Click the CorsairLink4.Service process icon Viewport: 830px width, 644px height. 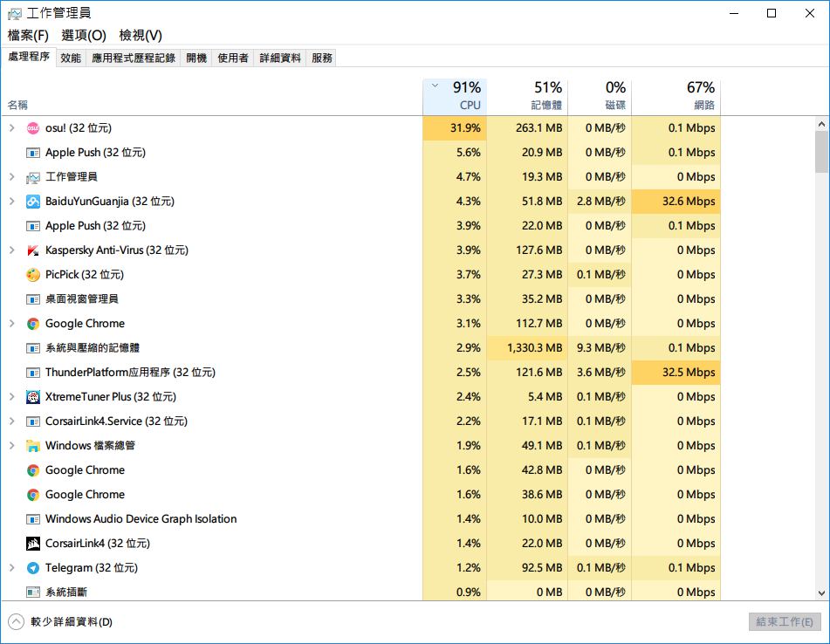33,421
